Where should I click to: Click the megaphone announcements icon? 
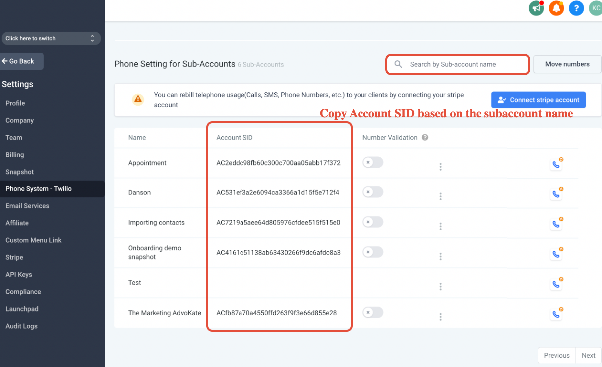pyautogui.click(x=536, y=8)
